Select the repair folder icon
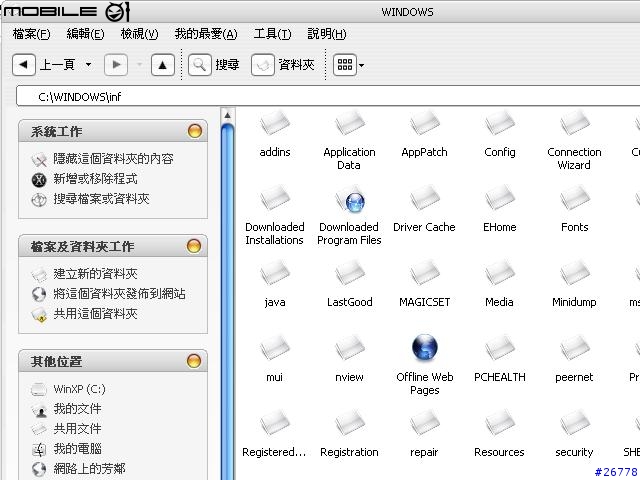Image resolution: width=640 pixels, height=480 pixels. (x=424, y=423)
